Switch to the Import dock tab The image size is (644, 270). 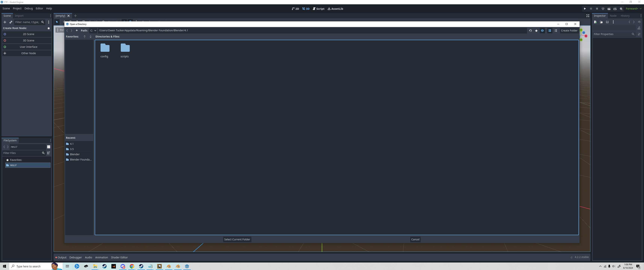point(19,16)
